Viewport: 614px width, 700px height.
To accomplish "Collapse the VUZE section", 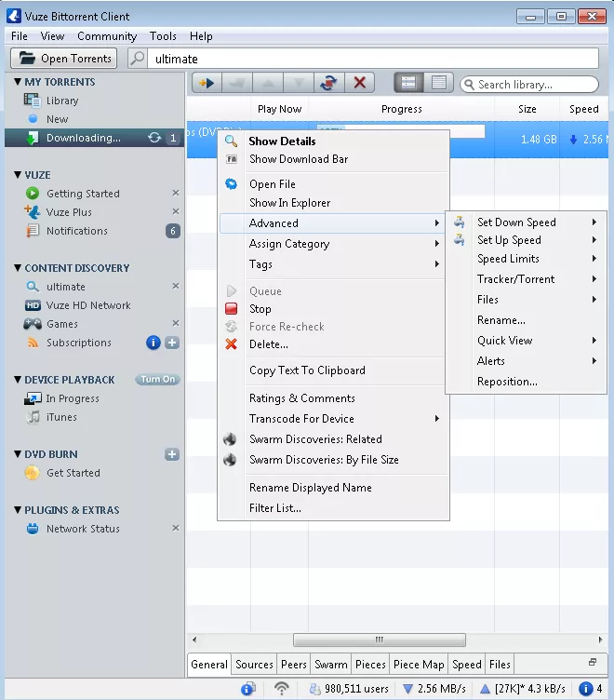I will 18,175.
